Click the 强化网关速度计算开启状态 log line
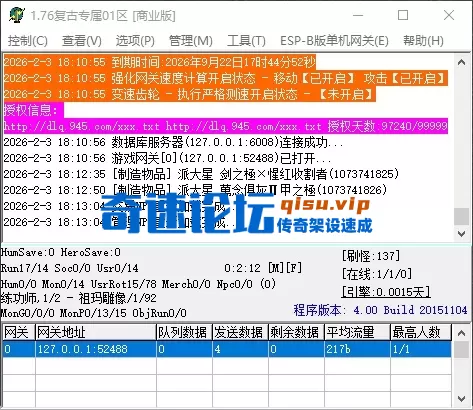Viewport: 473px width, 410px height. pos(225,78)
